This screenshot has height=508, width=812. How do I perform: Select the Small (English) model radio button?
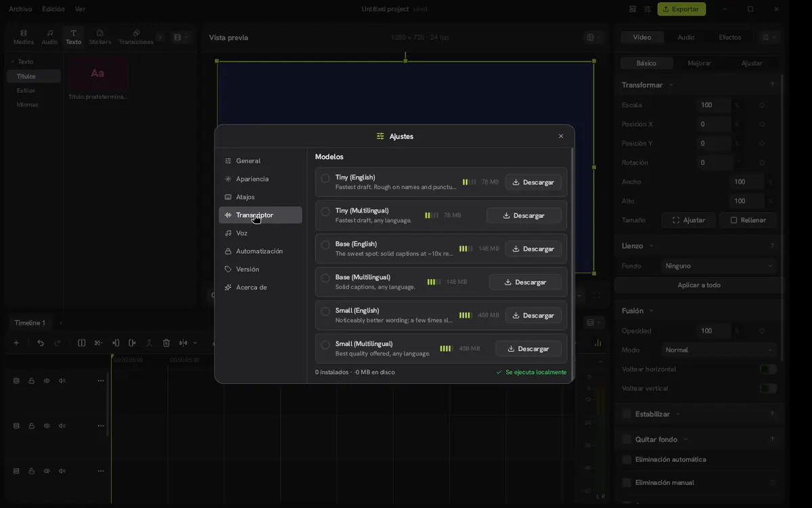click(325, 311)
